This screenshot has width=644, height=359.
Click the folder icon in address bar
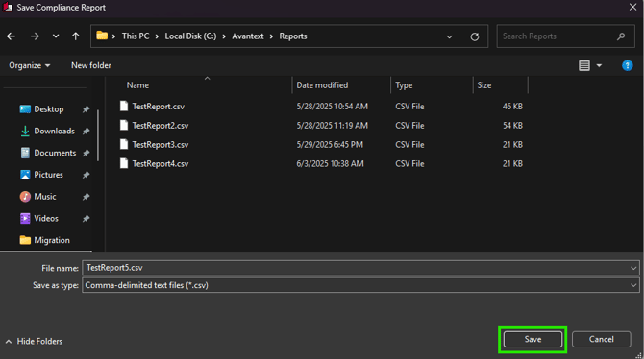102,36
